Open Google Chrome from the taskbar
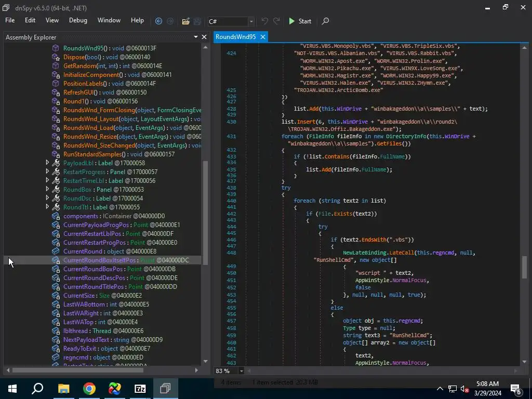The width and height of the screenshot is (532, 399). [89, 389]
